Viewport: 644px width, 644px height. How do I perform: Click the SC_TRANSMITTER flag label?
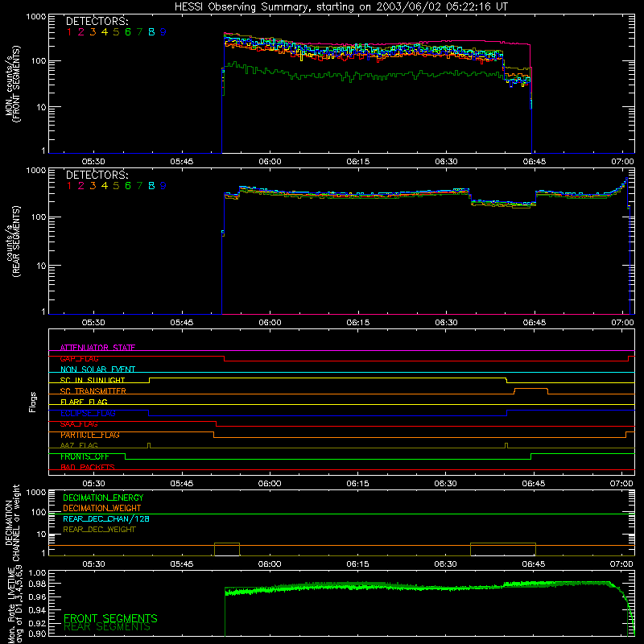point(93,391)
